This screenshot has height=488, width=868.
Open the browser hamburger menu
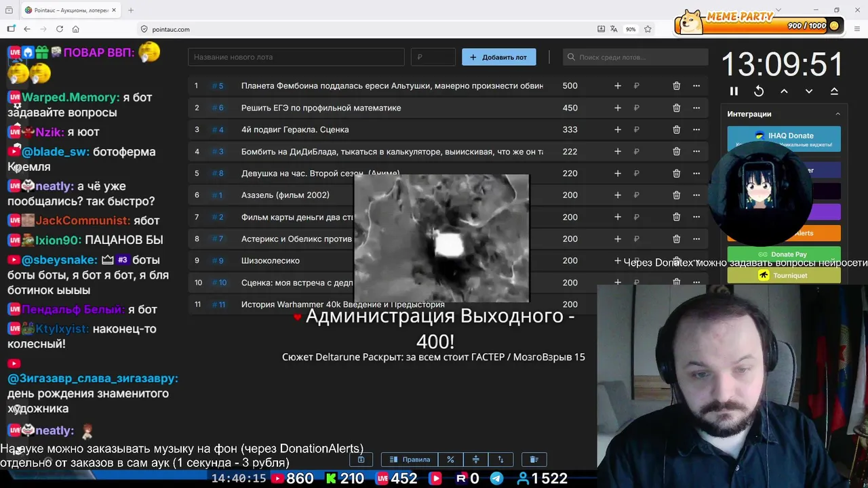tap(858, 29)
